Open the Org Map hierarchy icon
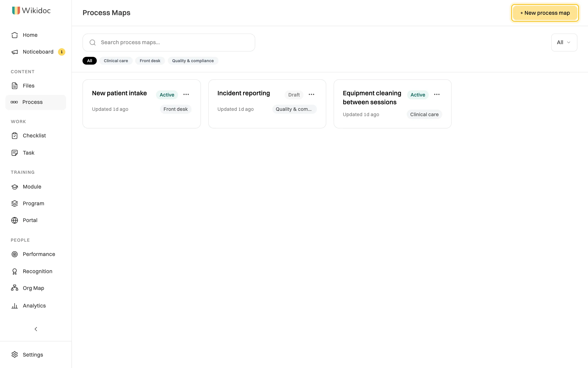This screenshot has width=588, height=368. coord(14,288)
